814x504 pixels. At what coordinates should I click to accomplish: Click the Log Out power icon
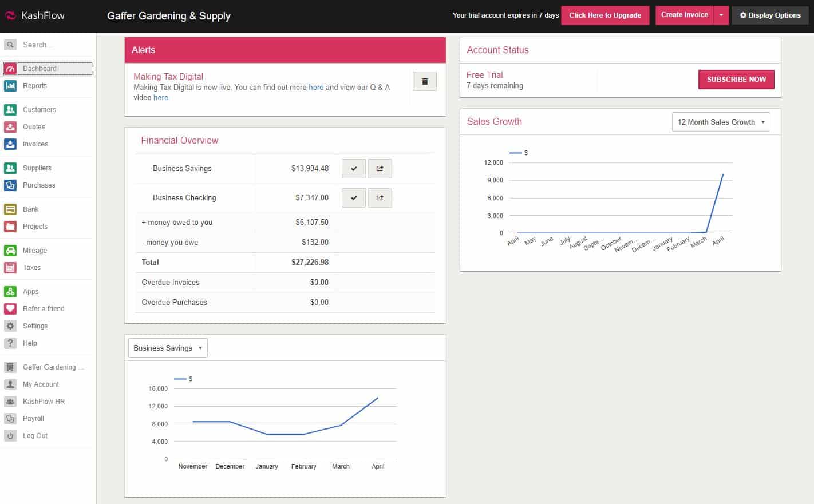click(x=10, y=436)
